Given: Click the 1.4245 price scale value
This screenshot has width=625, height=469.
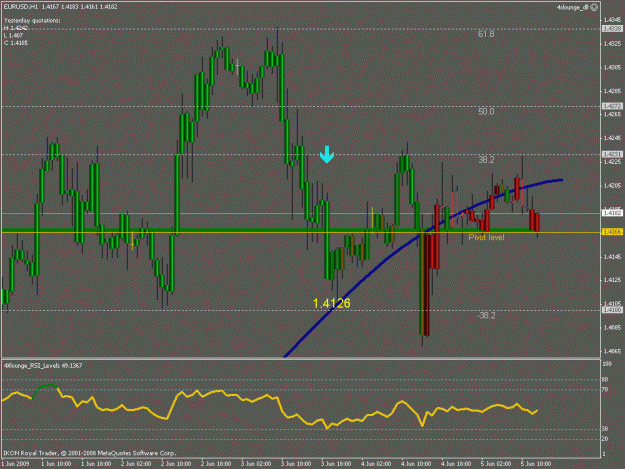Looking at the screenshot, I should coord(613,138).
